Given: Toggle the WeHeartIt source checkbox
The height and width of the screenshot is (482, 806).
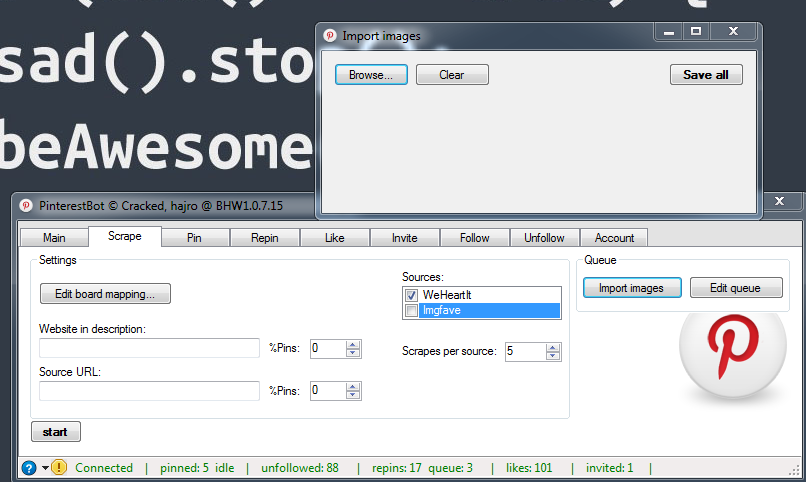Looking at the screenshot, I should 411,295.
